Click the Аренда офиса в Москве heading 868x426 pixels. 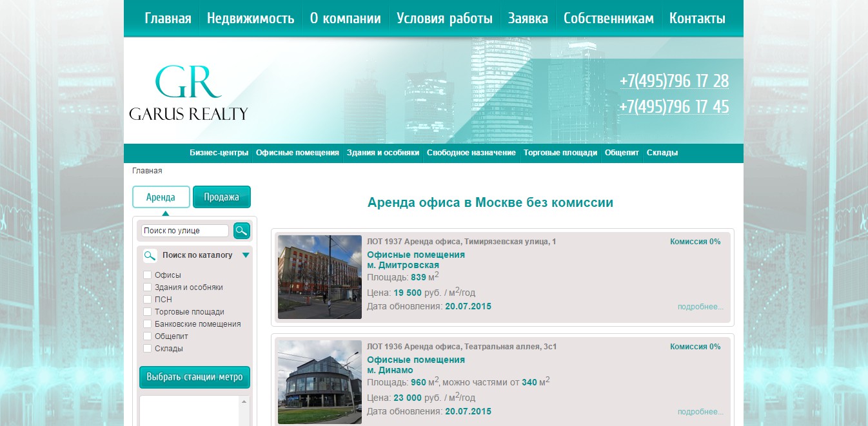(490, 202)
